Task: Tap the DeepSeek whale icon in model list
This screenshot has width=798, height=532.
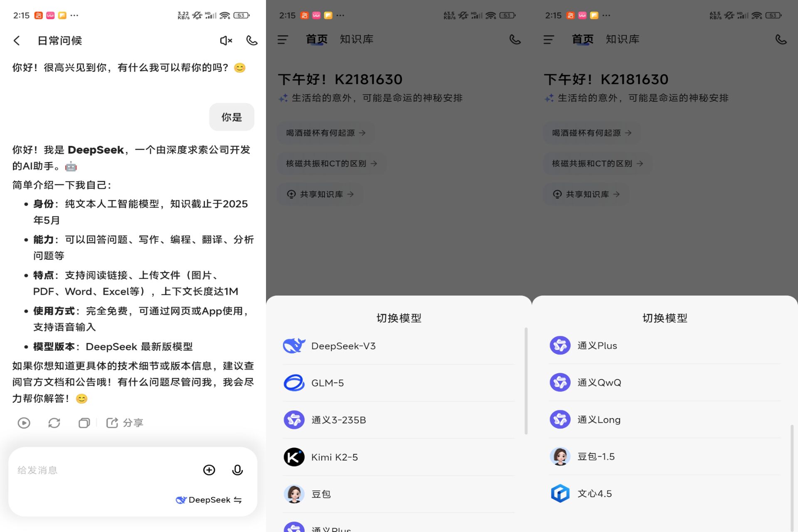Action: pos(294,346)
